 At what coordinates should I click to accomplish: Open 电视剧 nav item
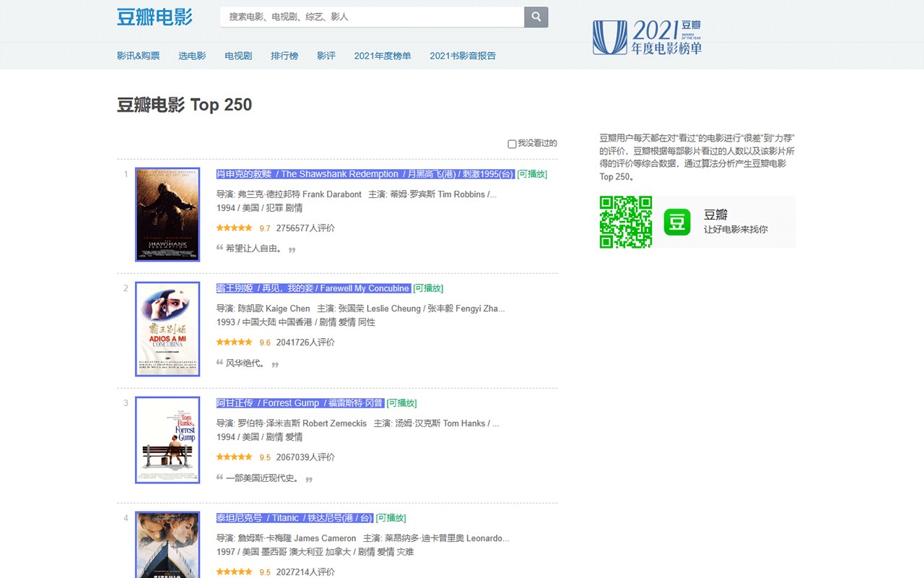coord(238,56)
